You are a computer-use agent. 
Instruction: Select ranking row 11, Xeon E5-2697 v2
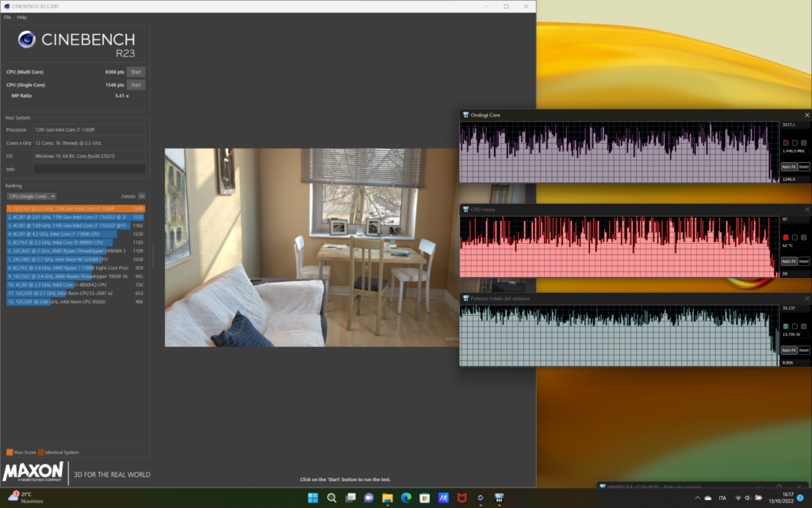(x=75, y=294)
